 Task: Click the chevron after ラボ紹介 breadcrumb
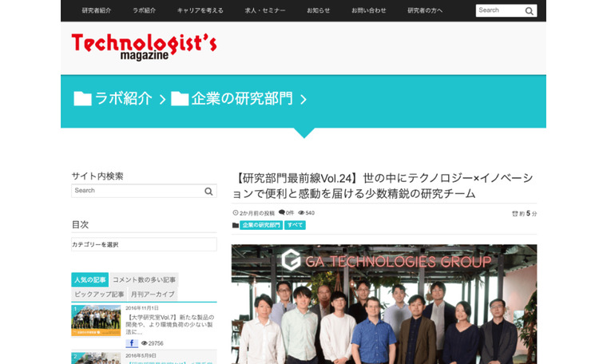click(x=163, y=100)
